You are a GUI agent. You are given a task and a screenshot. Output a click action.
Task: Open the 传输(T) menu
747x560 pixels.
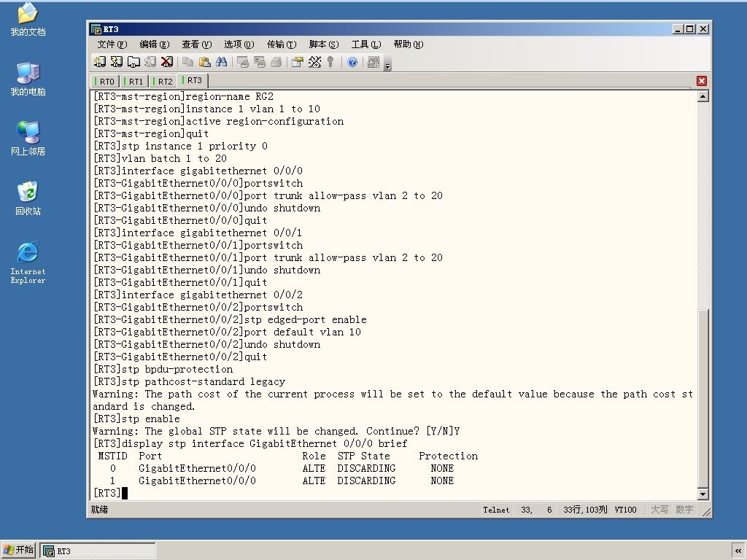click(282, 44)
